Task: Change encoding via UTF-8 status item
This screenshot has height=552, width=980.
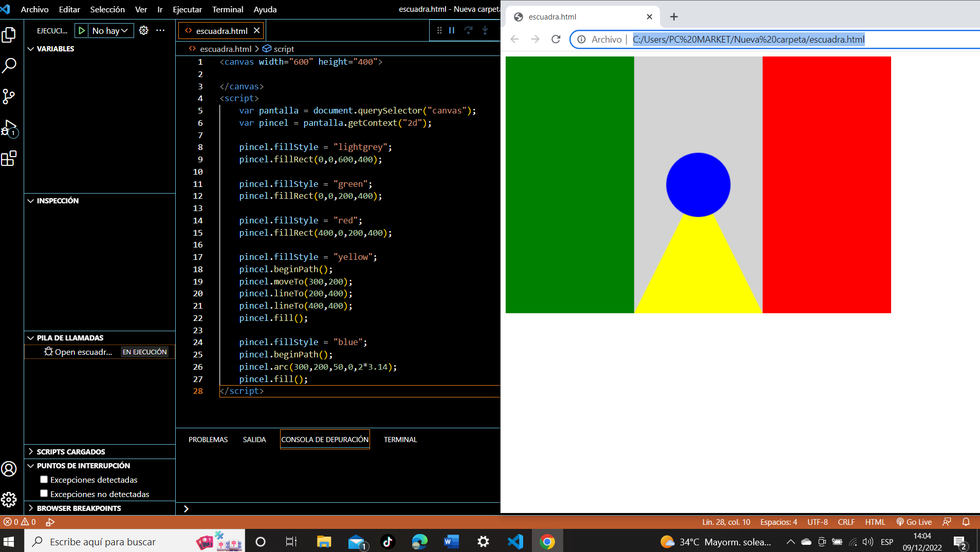Action: click(x=817, y=522)
